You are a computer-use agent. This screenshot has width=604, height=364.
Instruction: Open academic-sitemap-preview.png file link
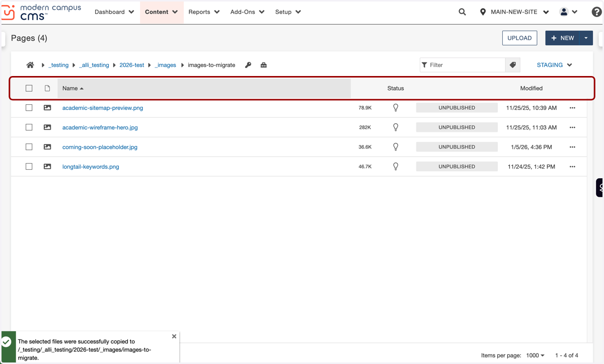pos(103,108)
